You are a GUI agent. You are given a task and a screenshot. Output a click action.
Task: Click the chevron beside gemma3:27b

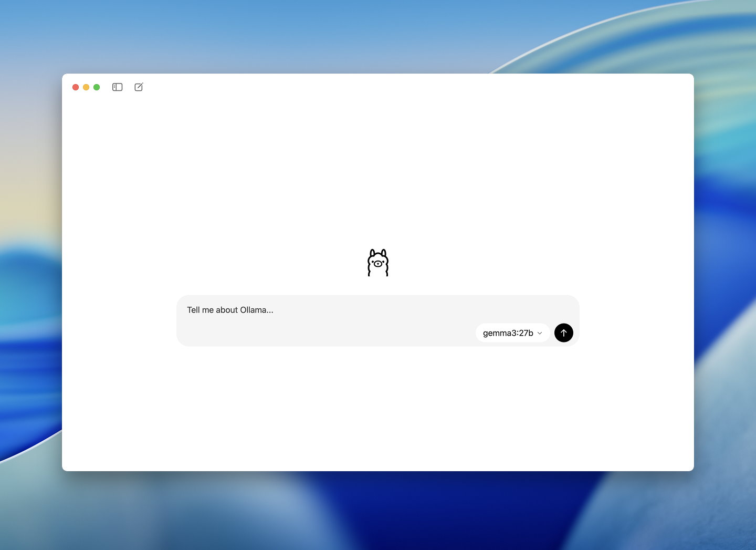(540, 333)
